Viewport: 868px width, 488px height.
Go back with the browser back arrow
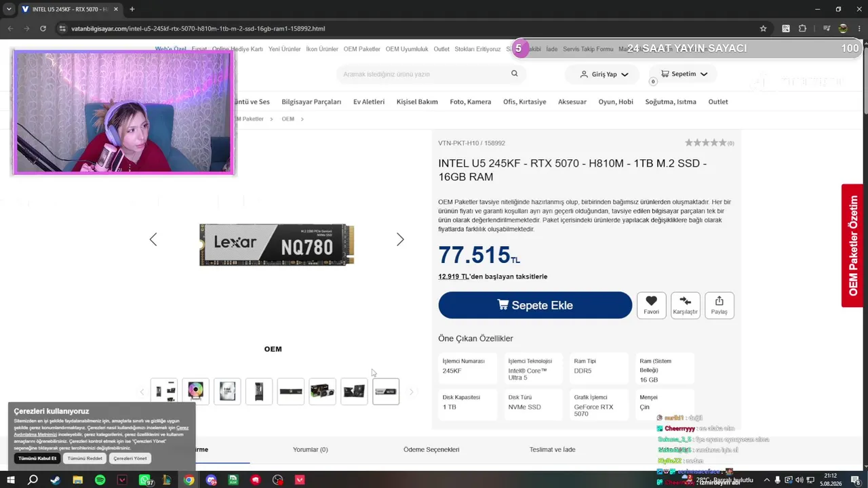[x=10, y=28]
